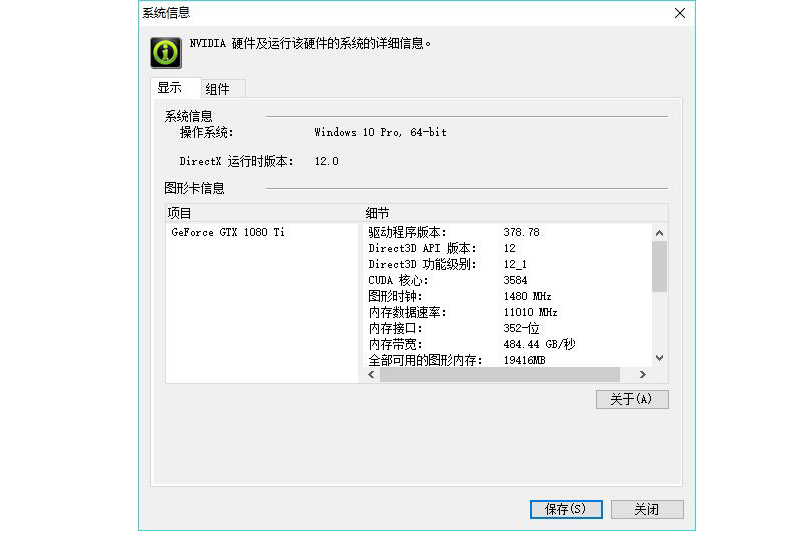
Task: Click the Direct3D 功能级别 12_1 row
Action: click(507, 264)
